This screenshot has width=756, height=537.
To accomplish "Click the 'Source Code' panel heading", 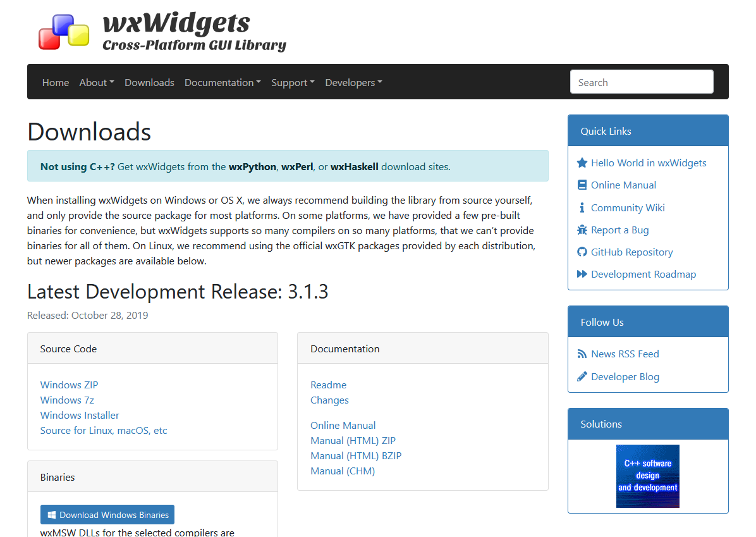I will point(68,349).
